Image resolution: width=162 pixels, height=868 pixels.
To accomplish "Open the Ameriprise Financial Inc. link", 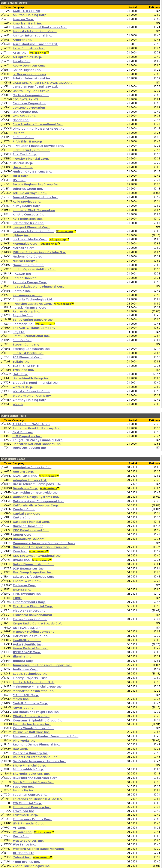I will (x=32, y=467).
